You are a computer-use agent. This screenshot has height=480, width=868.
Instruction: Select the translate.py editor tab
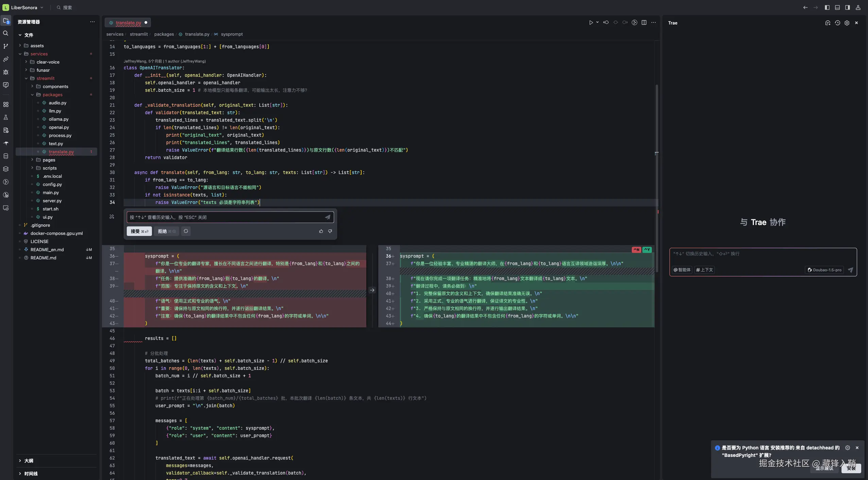(128, 23)
